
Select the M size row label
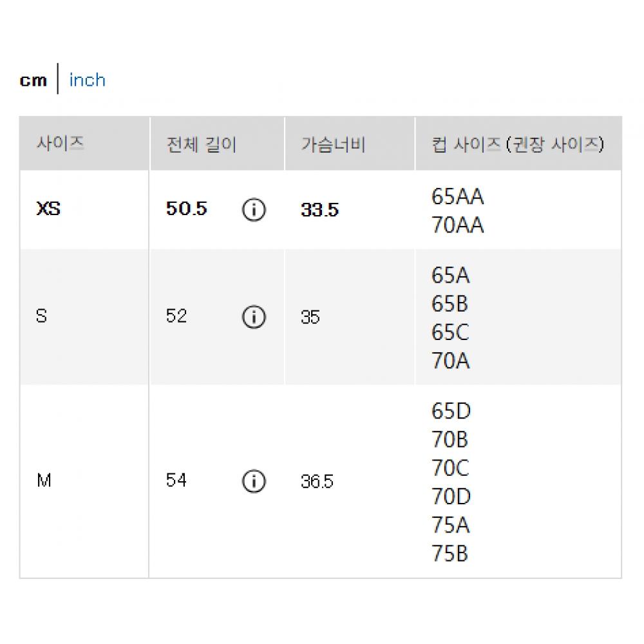pos(44,481)
